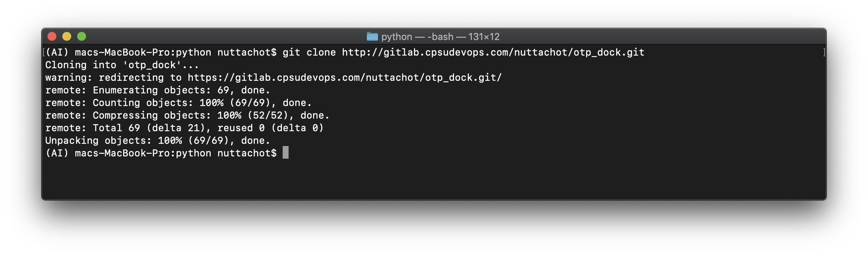Click the http gitlab URL in git clone command

click(x=493, y=52)
